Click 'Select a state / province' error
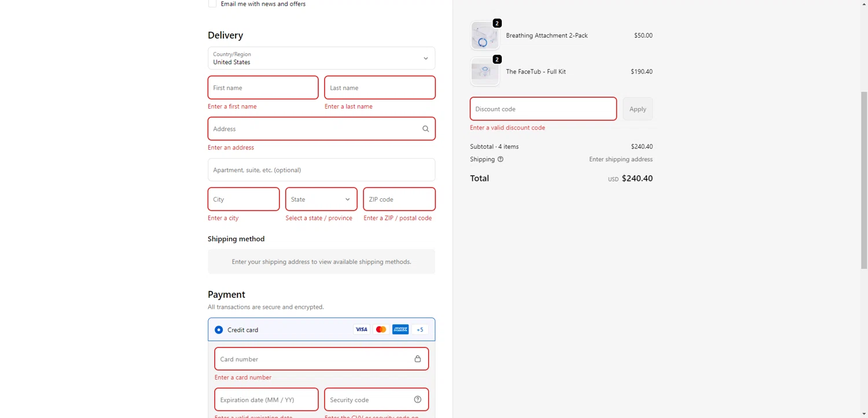This screenshot has height=418, width=868. (x=319, y=218)
